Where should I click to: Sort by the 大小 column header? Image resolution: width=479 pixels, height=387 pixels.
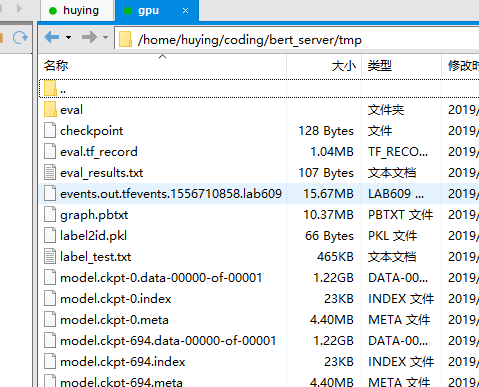pos(324,66)
